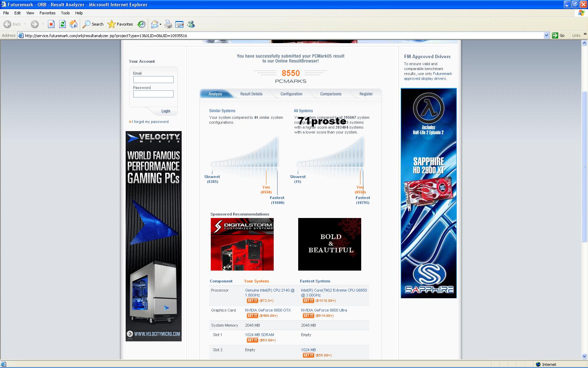Click GET IT for Slot 2 1024 MB
The image size is (588, 368).
tap(308, 355)
